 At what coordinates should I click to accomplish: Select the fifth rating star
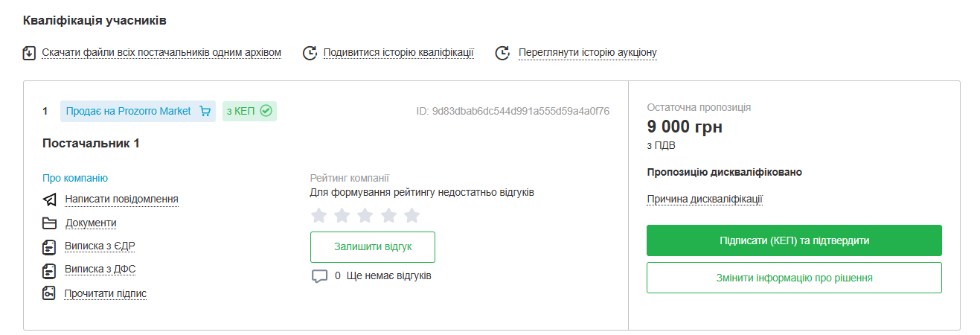pos(411,216)
